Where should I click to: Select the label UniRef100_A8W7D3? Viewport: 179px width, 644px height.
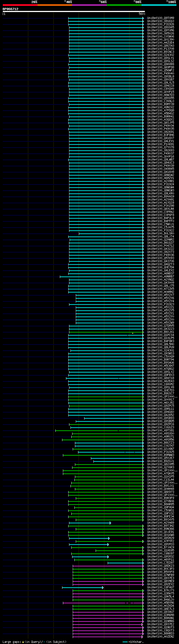[x=161, y=95]
